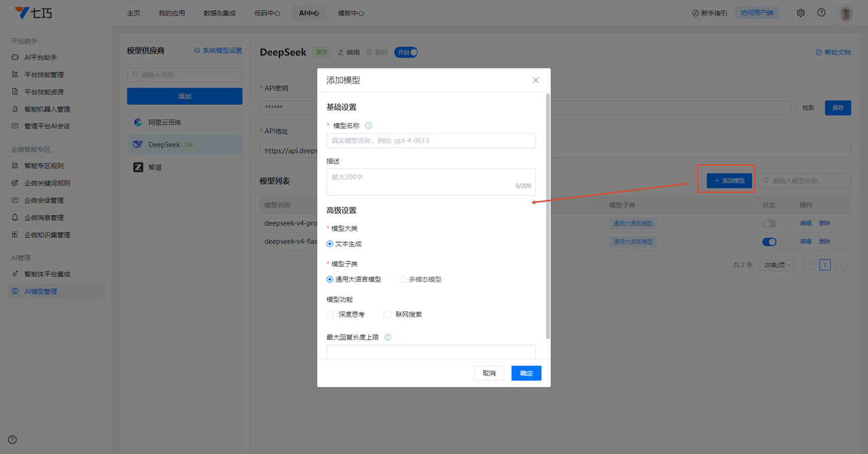The height and width of the screenshot is (454, 868).
Task: Click the 删除 icon next to DeepSeek title
Action: coord(377,52)
